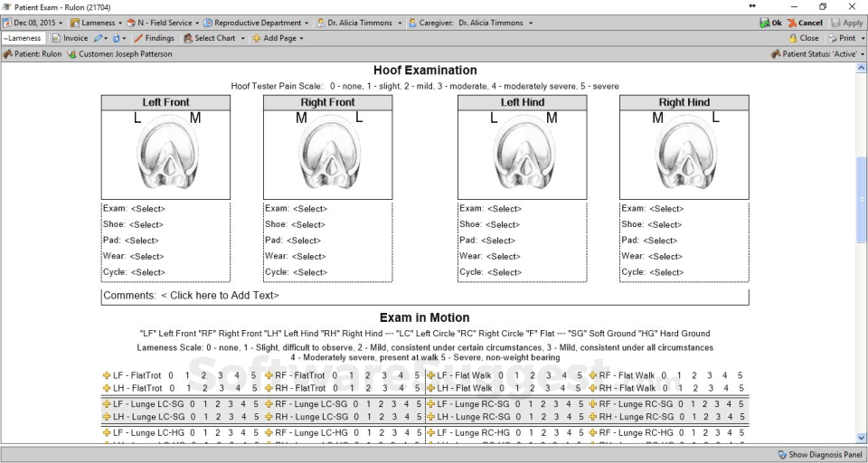Open the Select Chart menu
Image resolution: width=868 pixels, height=463 pixels.
213,39
